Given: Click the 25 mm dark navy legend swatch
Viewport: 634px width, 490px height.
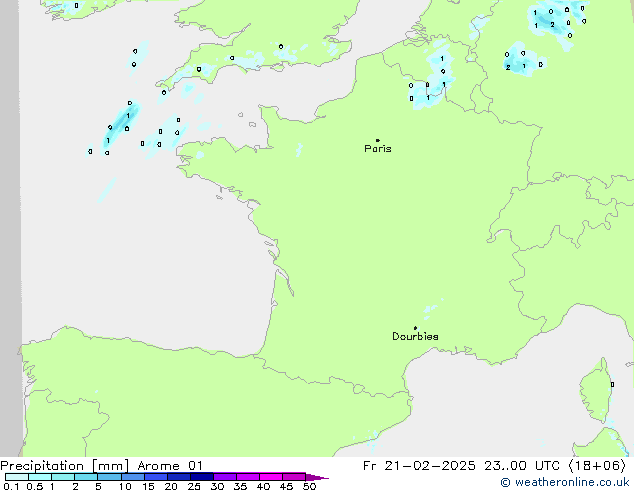Looking at the screenshot, I should (x=202, y=477).
